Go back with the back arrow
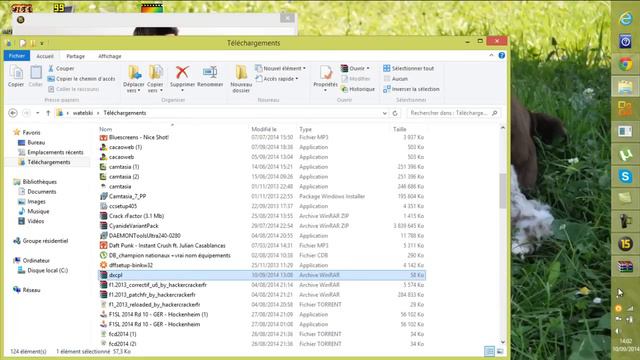 click(x=13, y=113)
